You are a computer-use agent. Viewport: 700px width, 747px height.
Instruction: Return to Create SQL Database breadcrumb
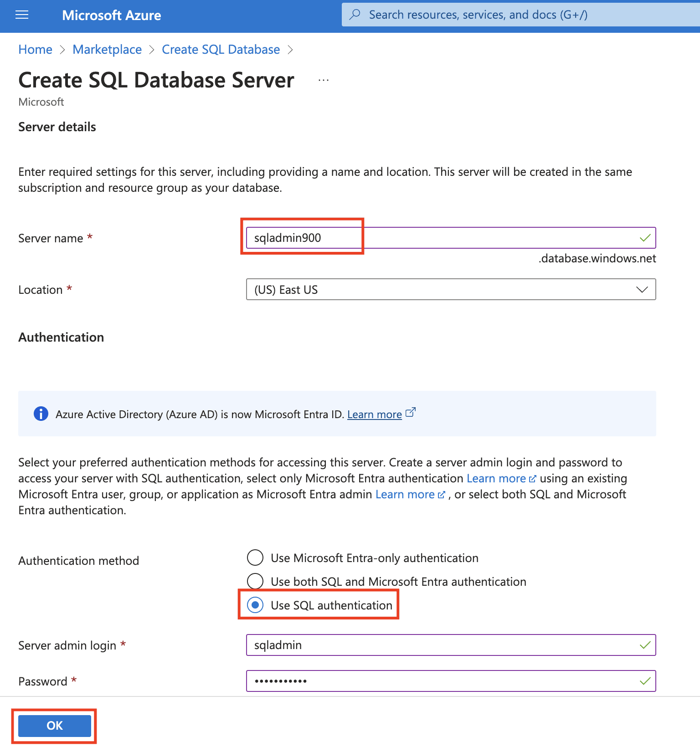pyautogui.click(x=221, y=50)
